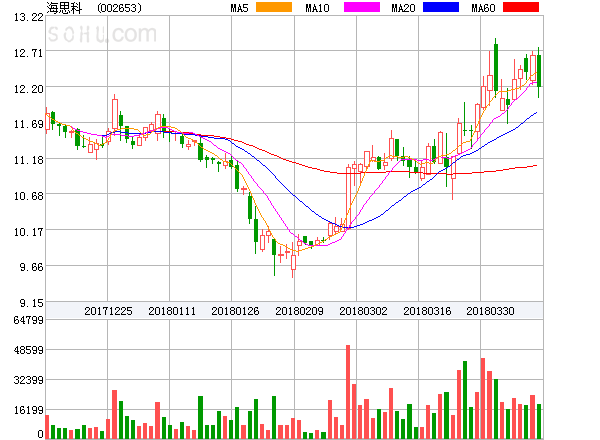The width and height of the screenshot is (600, 440).
Task: Click the blue MA20 legend swatch
Action: [441, 7]
